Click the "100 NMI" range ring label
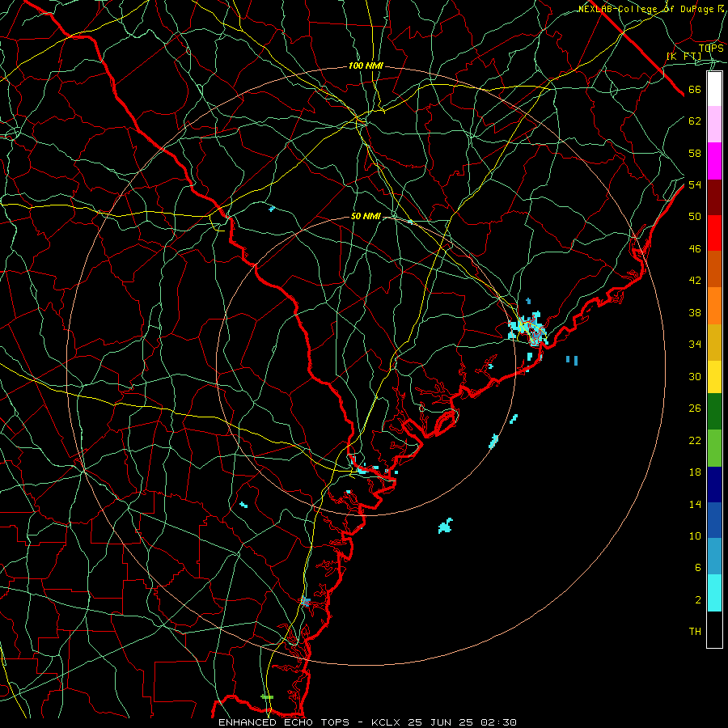 (x=366, y=66)
